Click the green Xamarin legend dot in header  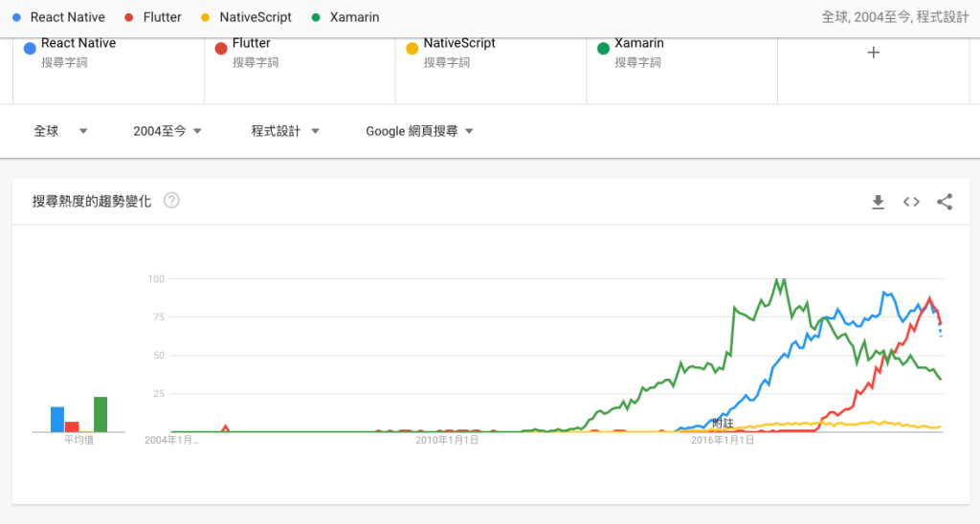tap(314, 17)
